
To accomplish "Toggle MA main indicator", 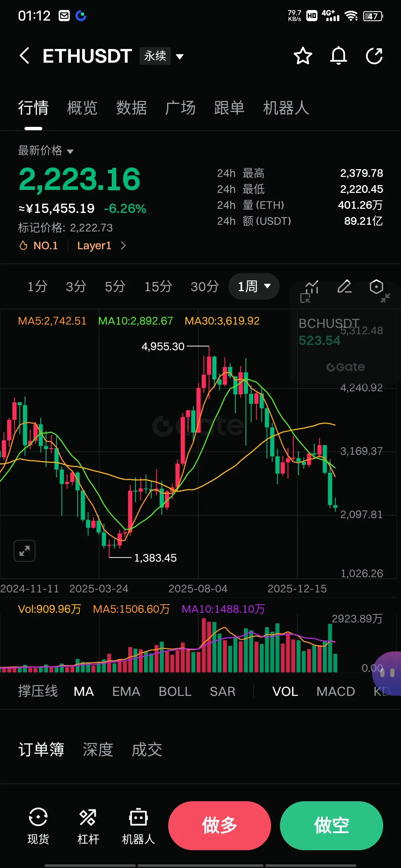I will (x=84, y=691).
